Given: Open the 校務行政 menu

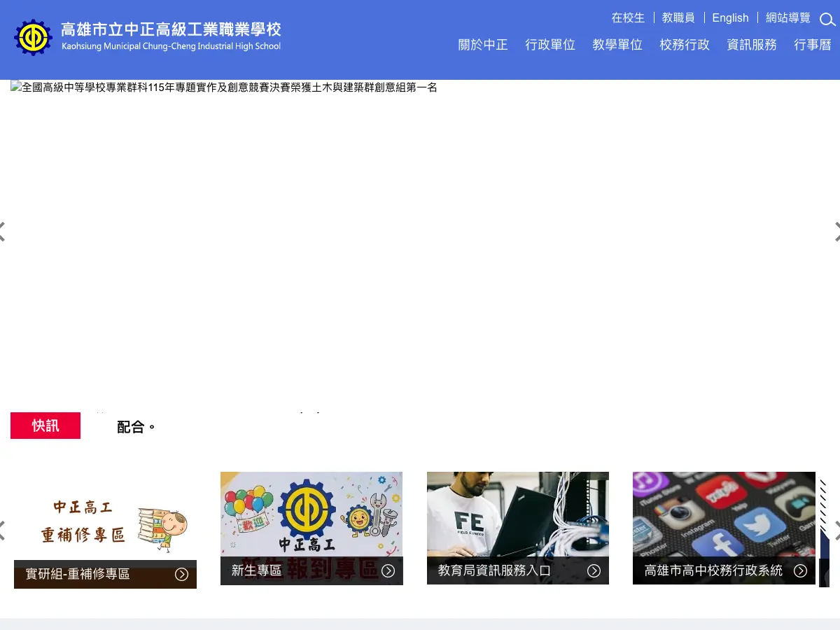Looking at the screenshot, I should click(x=685, y=45).
